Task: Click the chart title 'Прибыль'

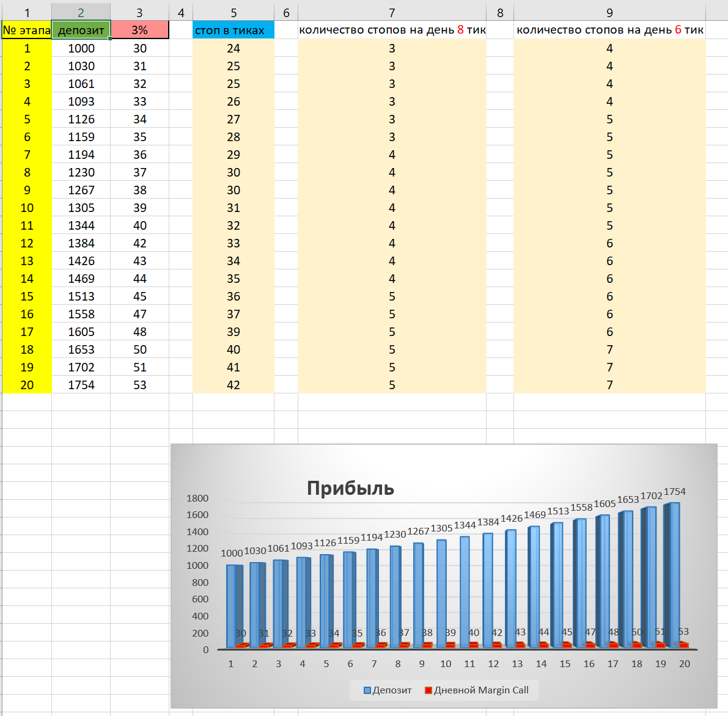Action: [350, 488]
